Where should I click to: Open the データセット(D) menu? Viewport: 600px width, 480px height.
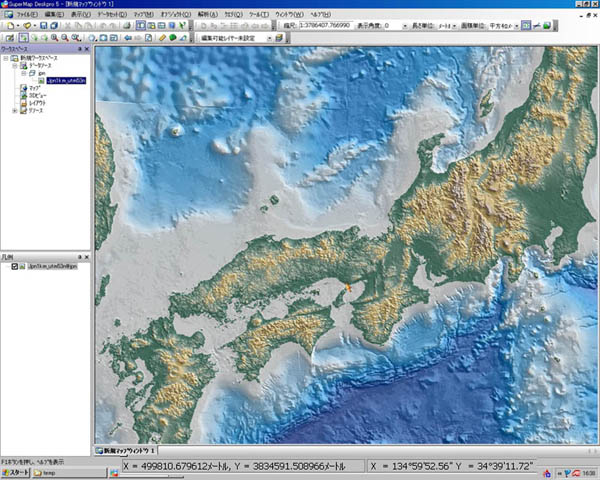tap(110, 14)
